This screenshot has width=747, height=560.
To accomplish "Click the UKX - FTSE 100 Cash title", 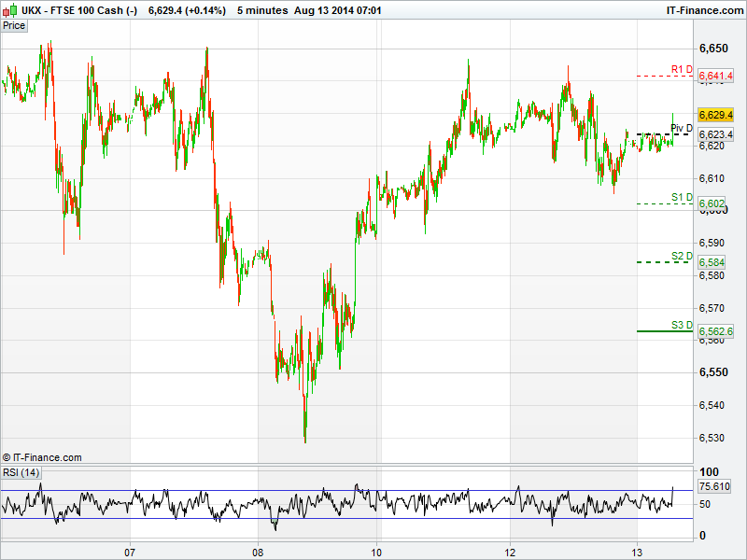I will click(x=65, y=9).
